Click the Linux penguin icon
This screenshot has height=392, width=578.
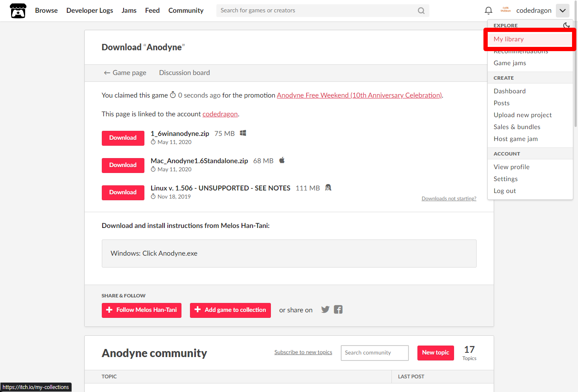(328, 187)
